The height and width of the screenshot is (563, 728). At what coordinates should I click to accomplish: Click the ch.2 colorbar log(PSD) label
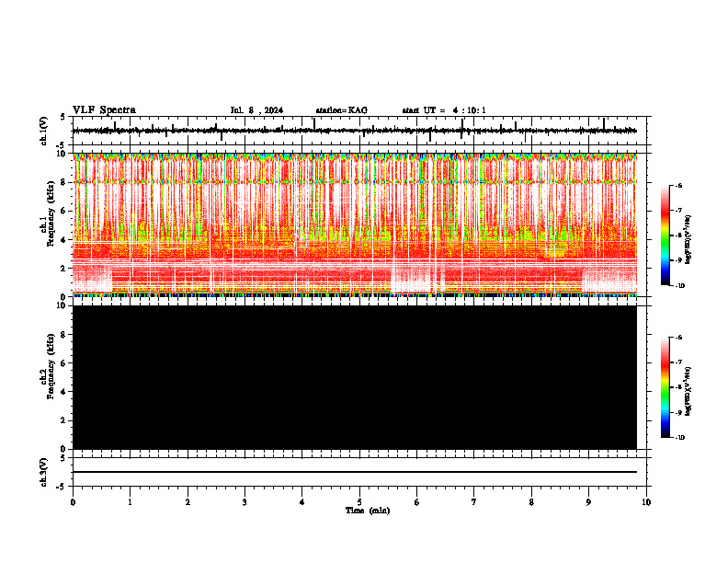[x=688, y=391]
